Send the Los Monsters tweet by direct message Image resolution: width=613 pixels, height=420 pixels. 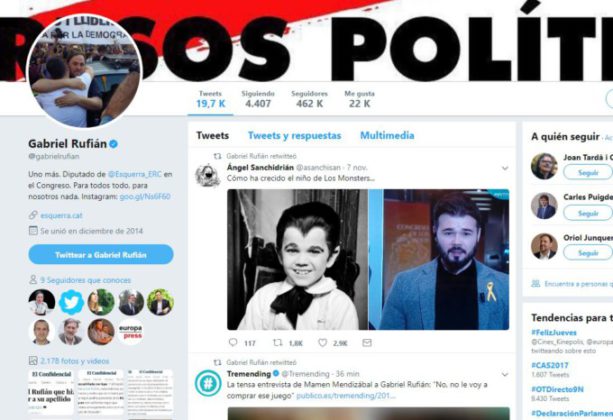367,343
